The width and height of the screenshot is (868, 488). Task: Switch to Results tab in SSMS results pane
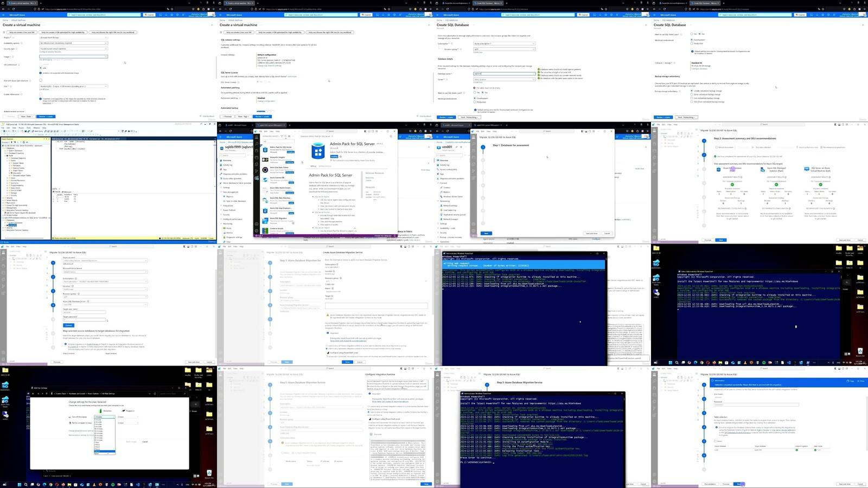coord(57,191)
